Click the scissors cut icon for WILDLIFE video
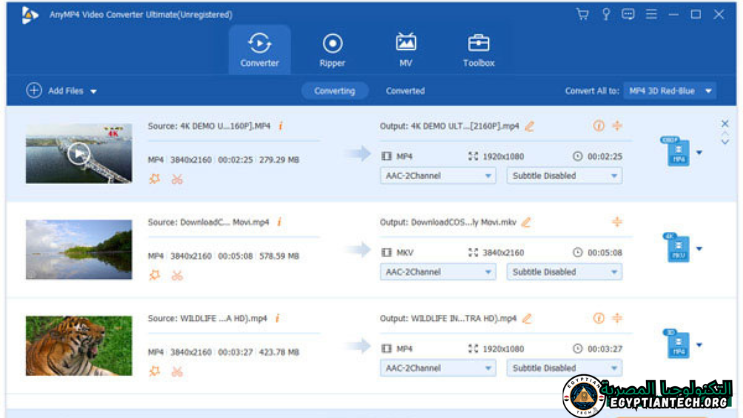The image size is (743, 418). click(x=177, y=372)
